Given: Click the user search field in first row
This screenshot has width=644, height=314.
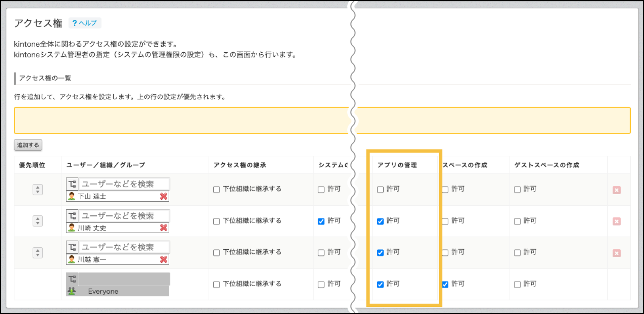Looking at the screenshot, I should (124, 184).
